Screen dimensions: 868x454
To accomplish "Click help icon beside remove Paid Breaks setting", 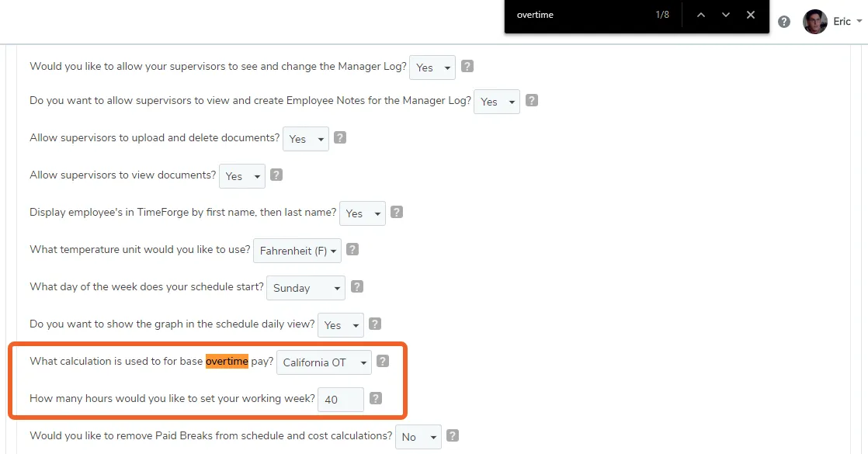I will pos(453,435).
